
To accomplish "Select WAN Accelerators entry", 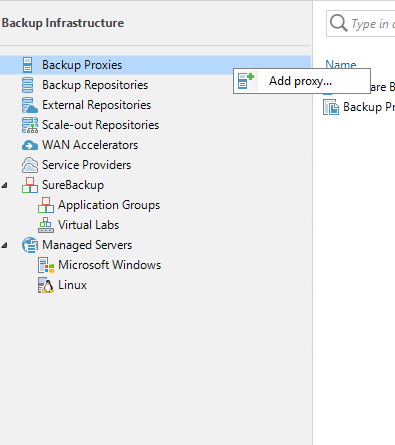I will pos(90,145).
